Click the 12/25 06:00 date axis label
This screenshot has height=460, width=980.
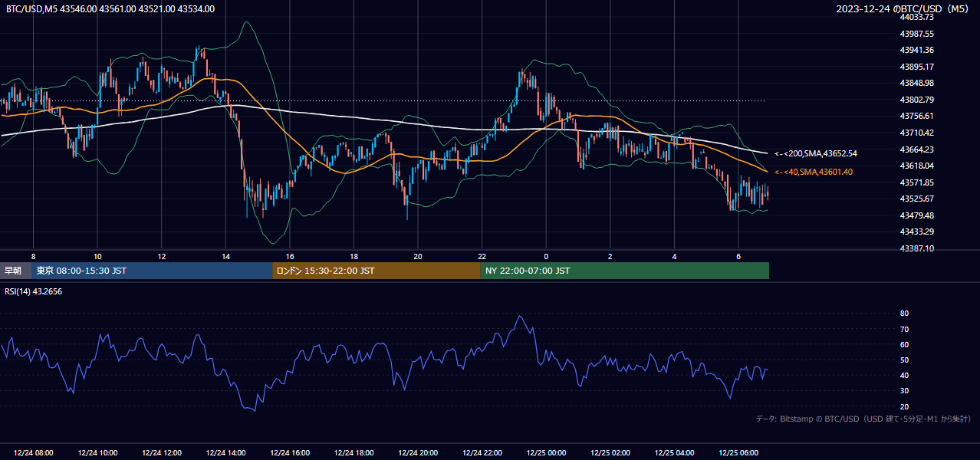(x=738, y=453)
